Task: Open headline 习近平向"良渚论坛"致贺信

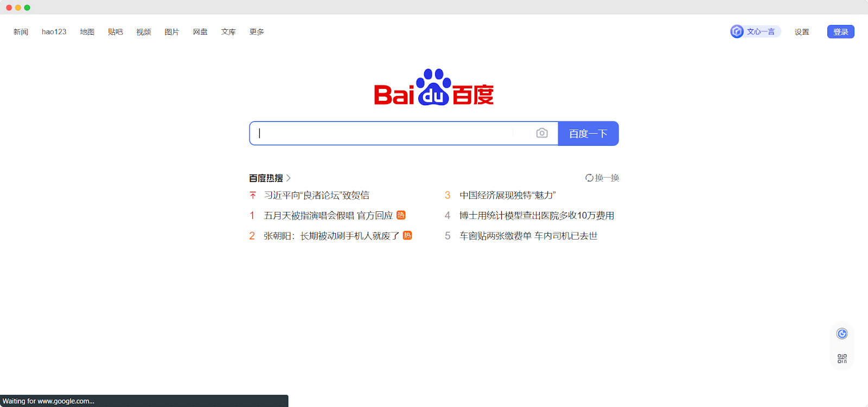Action: point(316,195)
